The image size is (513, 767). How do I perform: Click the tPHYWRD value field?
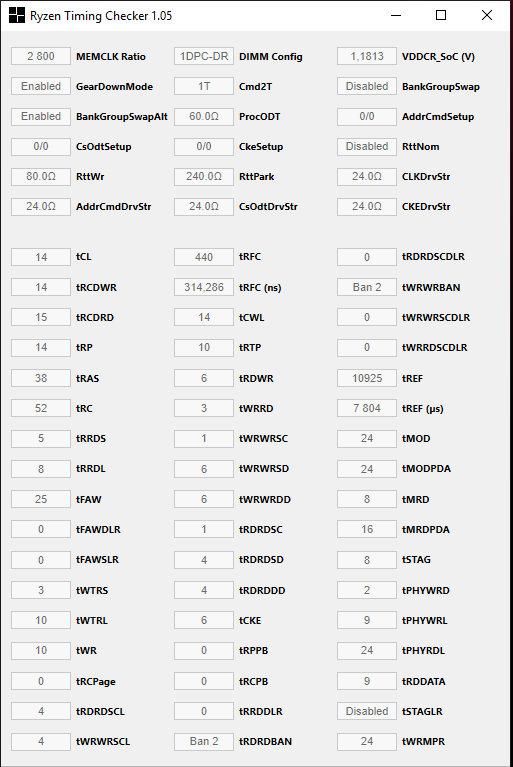[x=367, y=590]
